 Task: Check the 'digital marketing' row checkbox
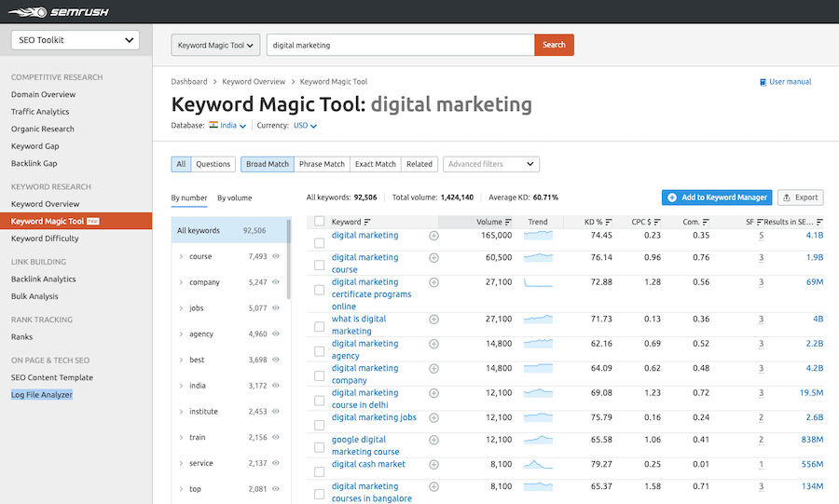point(320,243)
